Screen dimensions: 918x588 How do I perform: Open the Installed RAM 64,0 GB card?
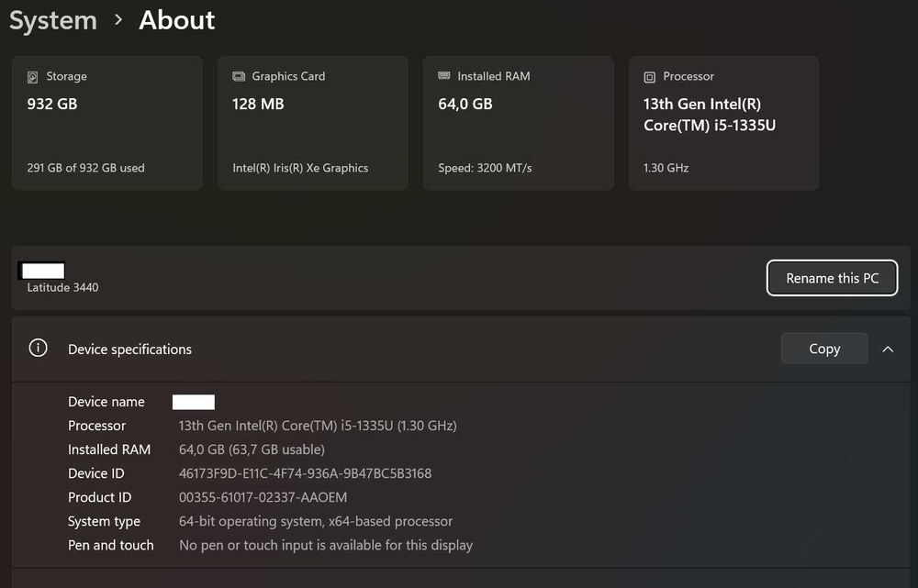[518, 123]
